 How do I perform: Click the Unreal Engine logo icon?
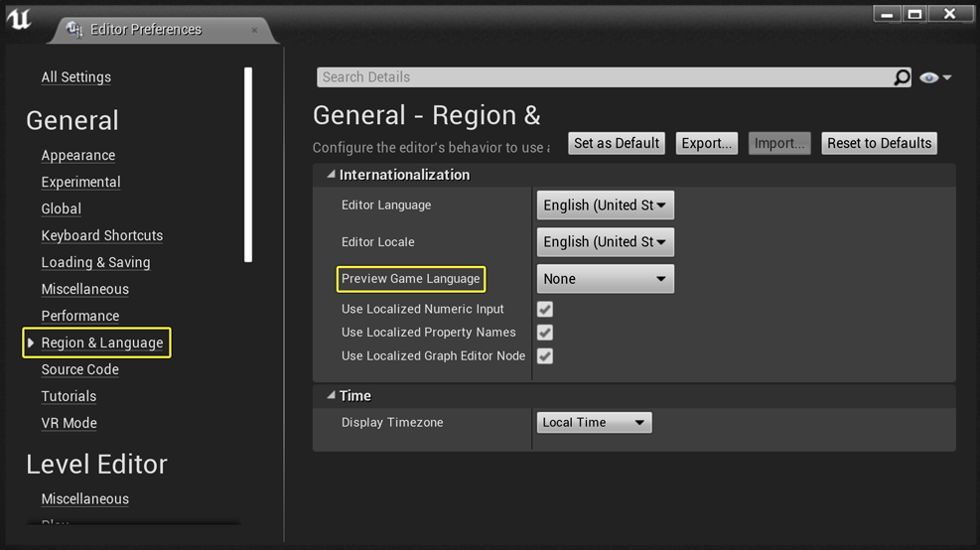pyautogui.click(x=19, y=19)
